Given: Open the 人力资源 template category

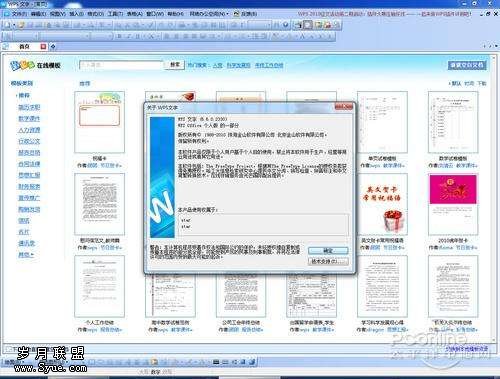Looking at the screenshot, I should [29, 130].
